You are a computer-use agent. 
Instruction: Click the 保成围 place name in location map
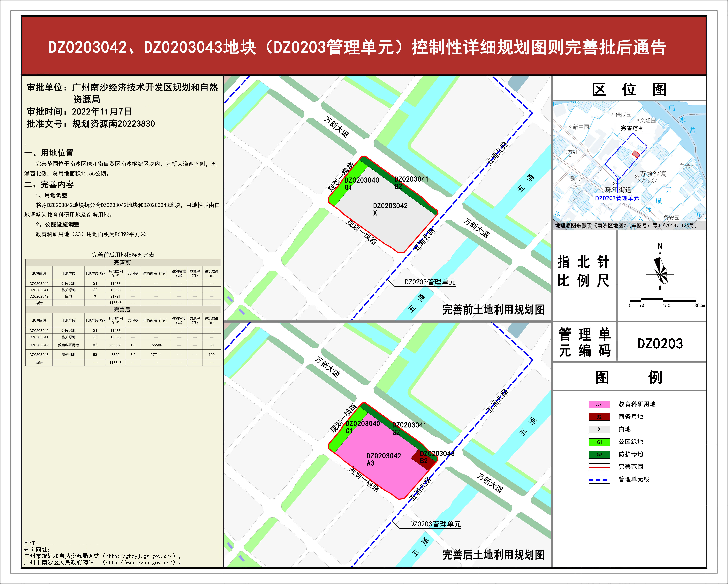click(x=623, y=114)
